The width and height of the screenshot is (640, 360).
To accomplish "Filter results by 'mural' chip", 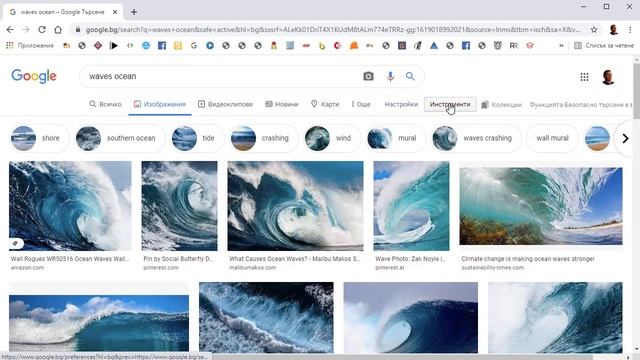I will [x=396, y=138].
